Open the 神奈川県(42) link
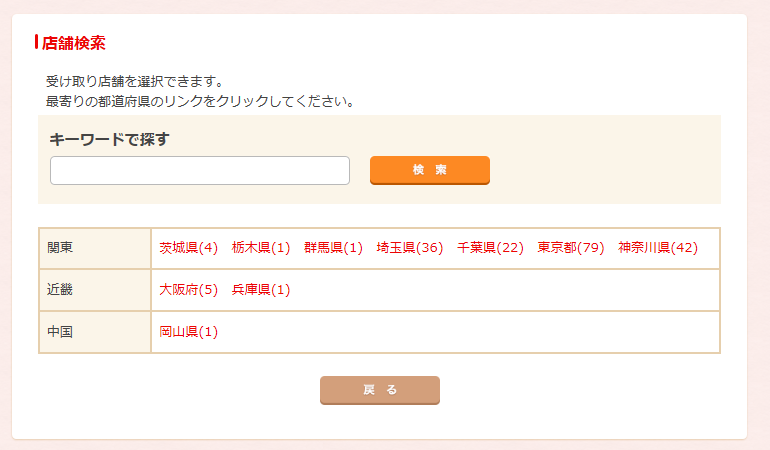 pyautogui.click(x=657, y=248)
